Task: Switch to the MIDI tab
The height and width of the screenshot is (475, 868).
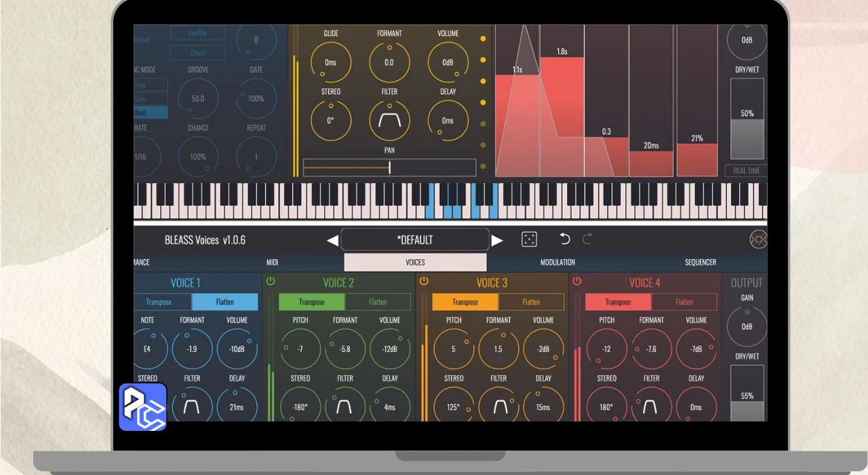Action: (272, 263)
